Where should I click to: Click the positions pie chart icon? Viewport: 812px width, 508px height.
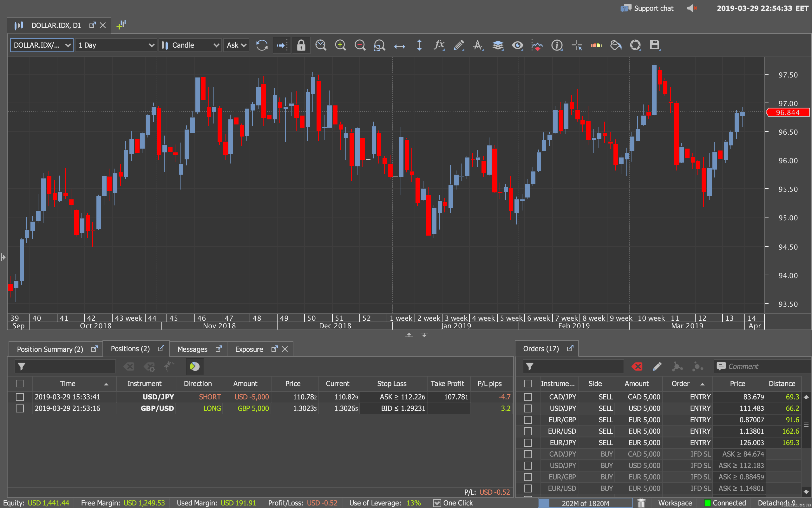(195, 366)
